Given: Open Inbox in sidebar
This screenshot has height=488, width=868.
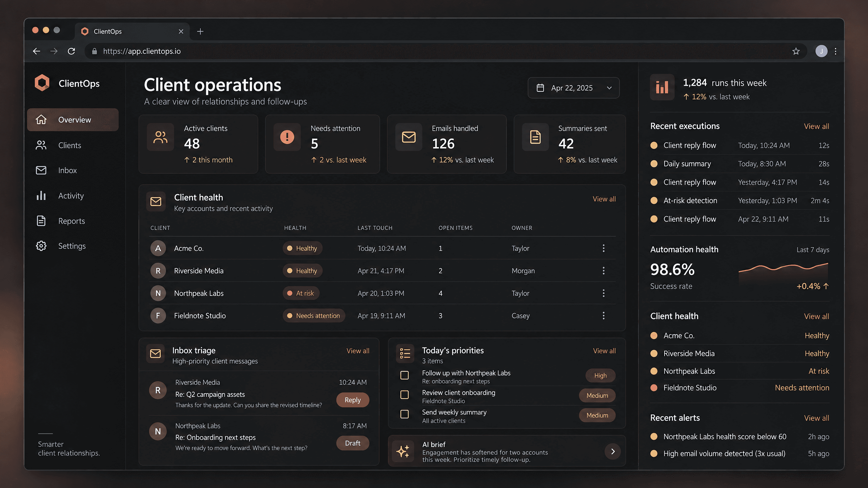Looking at the screenshot, I should pyautogui.click(x=73, y=170).
